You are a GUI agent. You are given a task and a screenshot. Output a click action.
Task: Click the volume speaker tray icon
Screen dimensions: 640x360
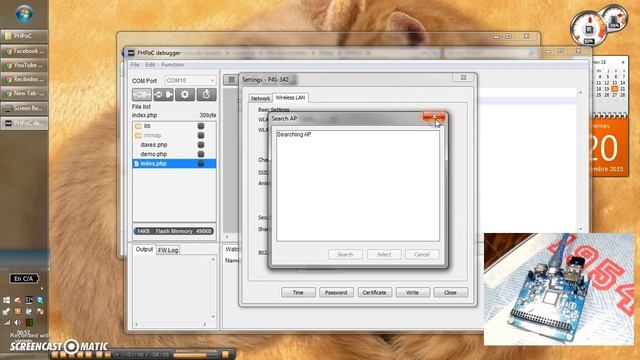18,322
